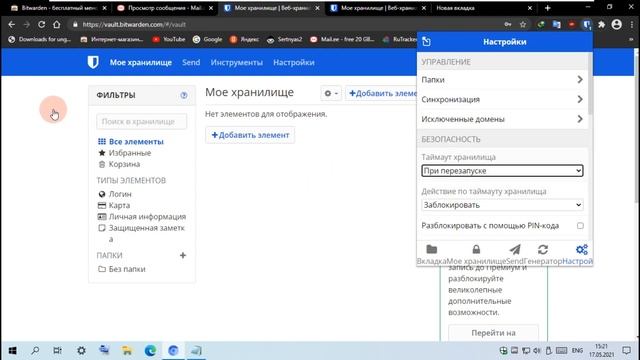Filter by Личная информация type

click(142, 217)
